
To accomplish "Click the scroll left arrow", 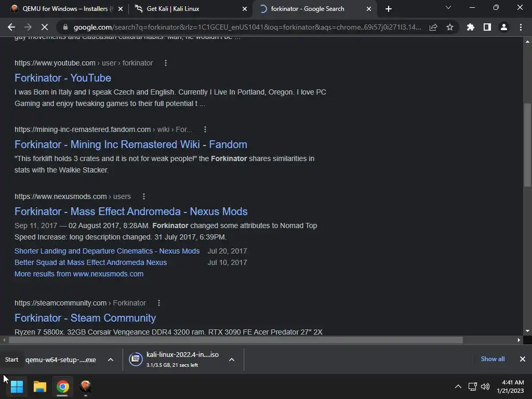I will point(4,340).
